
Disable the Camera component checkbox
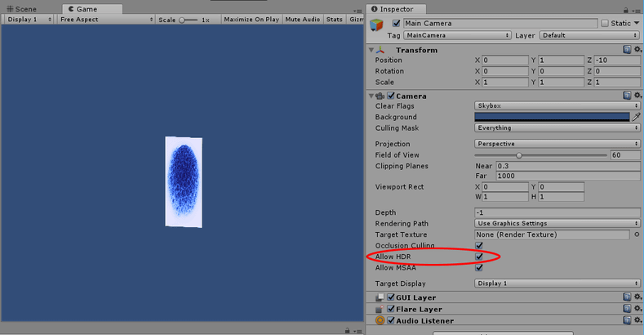[391, 96]
